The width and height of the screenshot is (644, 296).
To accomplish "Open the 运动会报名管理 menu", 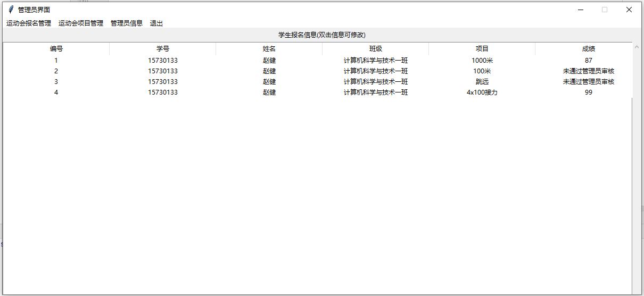I will (29, 23).
